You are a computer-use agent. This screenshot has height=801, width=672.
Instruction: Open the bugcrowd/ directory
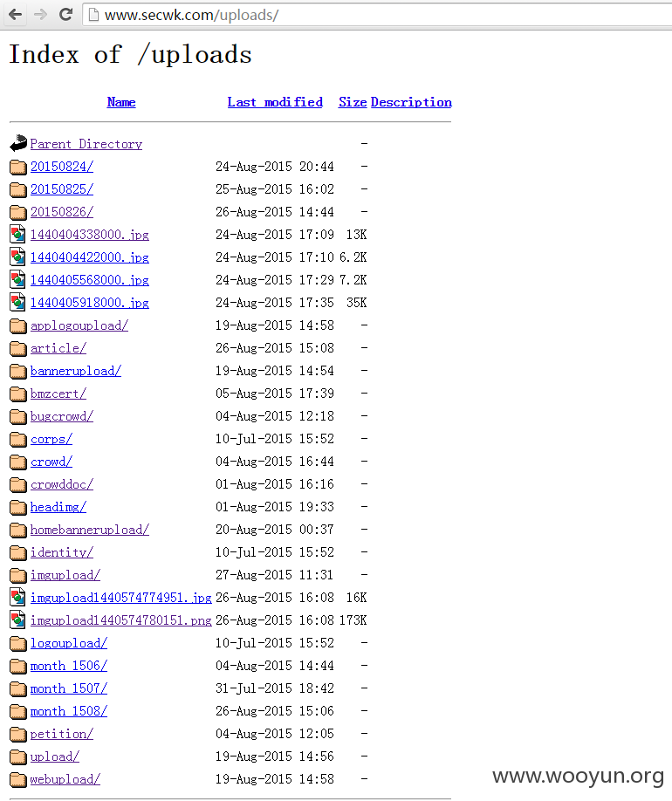62,416
